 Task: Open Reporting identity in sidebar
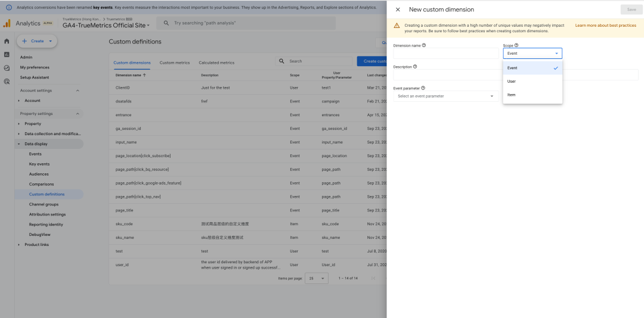pos(46,225)
